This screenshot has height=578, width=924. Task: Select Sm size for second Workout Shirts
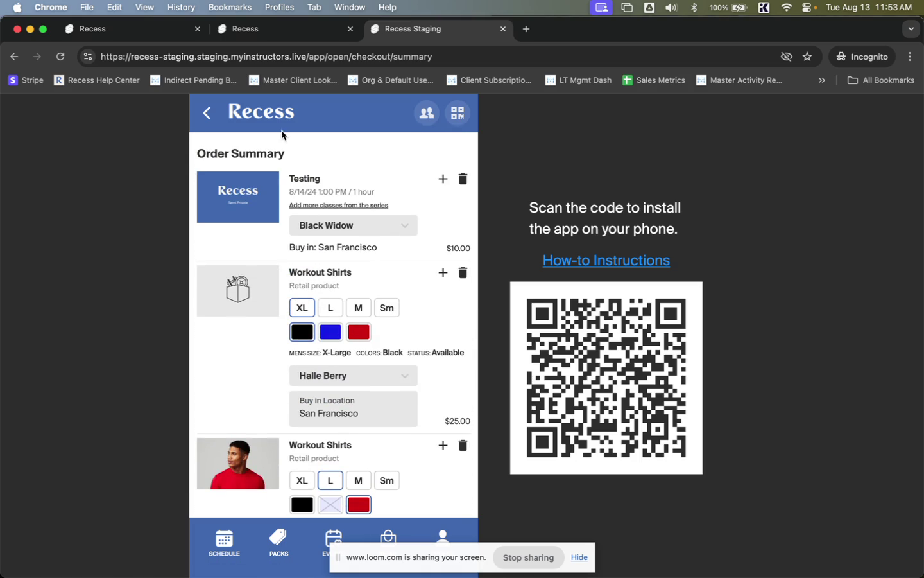click(387, 481)
